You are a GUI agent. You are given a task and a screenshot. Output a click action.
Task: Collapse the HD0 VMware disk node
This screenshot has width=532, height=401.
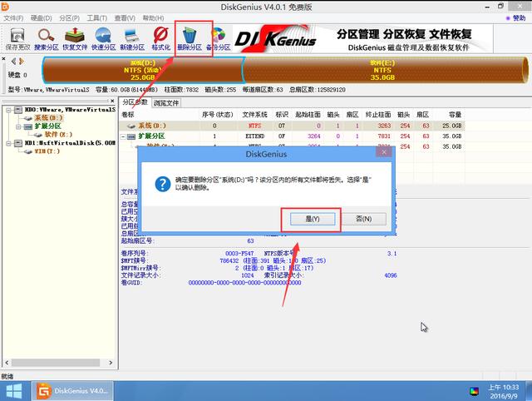pyautogui.click(x=8, y=110)
